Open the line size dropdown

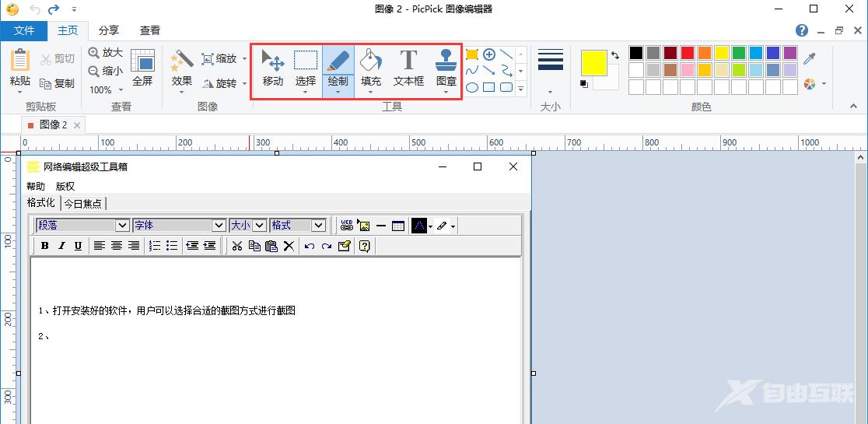click(550, 93)
